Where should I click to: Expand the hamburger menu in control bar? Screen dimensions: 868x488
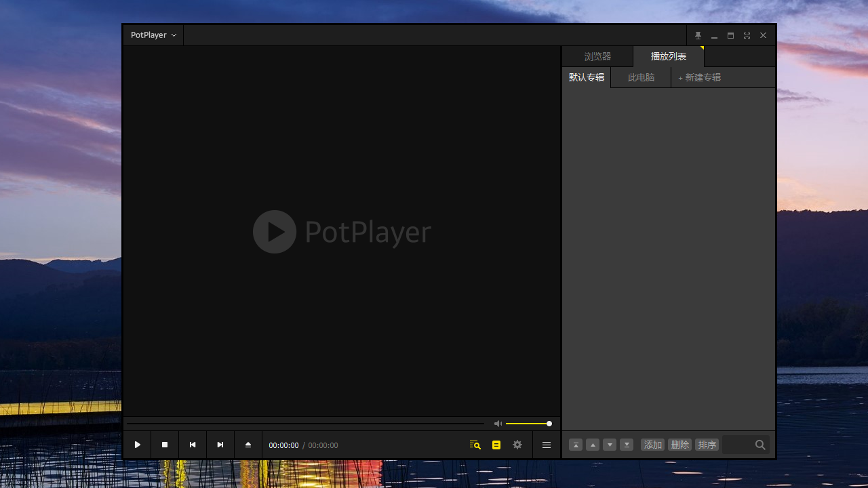(x=547, y=445)
